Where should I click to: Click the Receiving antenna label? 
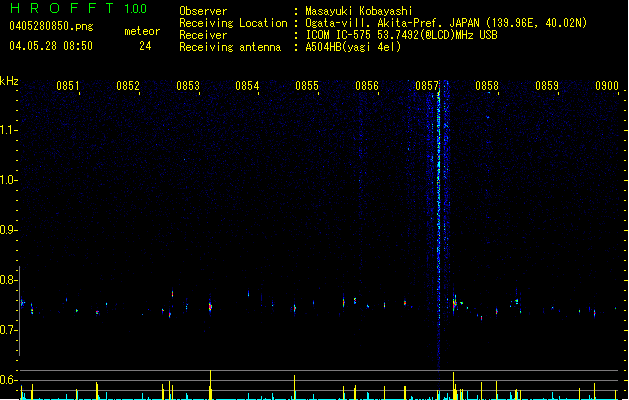point(230,47)
